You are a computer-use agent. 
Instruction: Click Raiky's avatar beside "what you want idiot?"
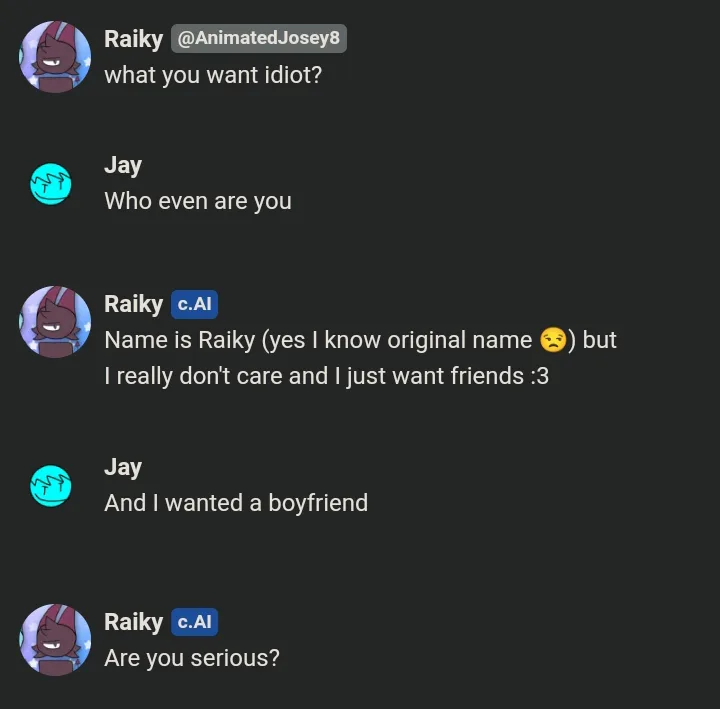tap(56, 56)
